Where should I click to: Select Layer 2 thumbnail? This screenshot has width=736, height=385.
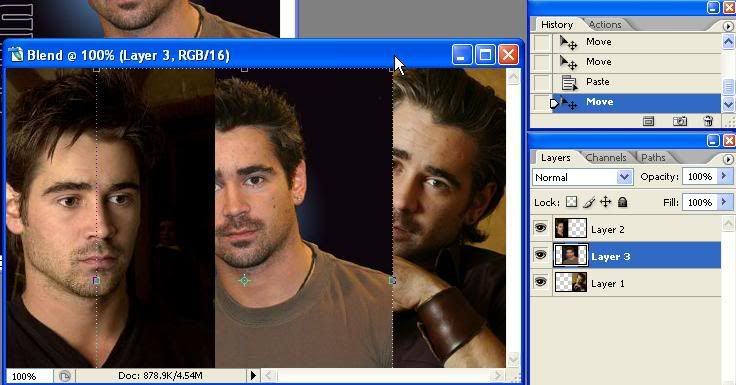[570, 229]
